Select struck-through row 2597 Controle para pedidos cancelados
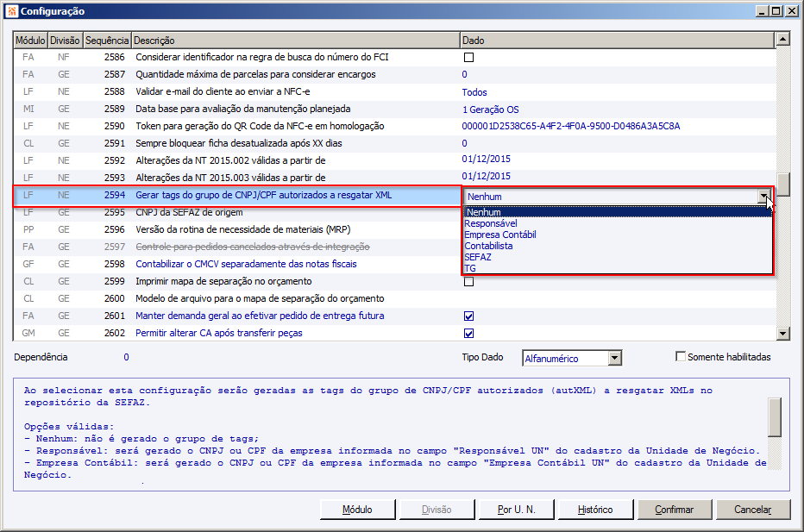The height and width of the screenshot is (532, 804). pyautogui.click(x=237, y=247)
